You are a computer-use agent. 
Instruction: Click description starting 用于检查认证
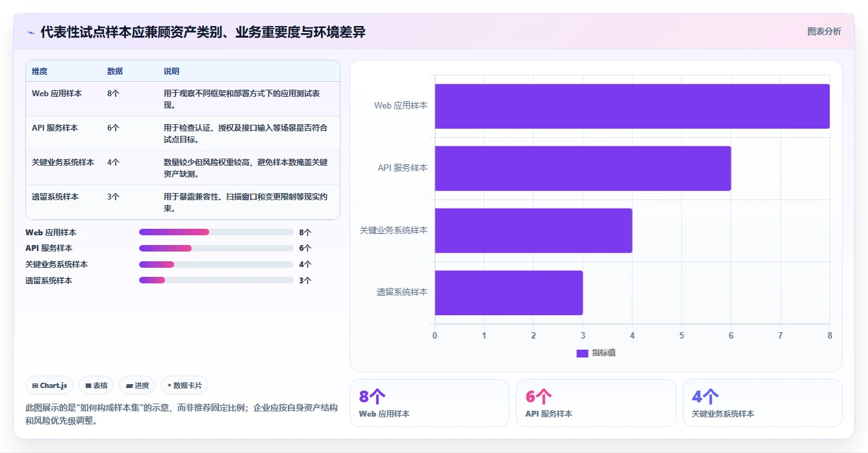[246, 134]
